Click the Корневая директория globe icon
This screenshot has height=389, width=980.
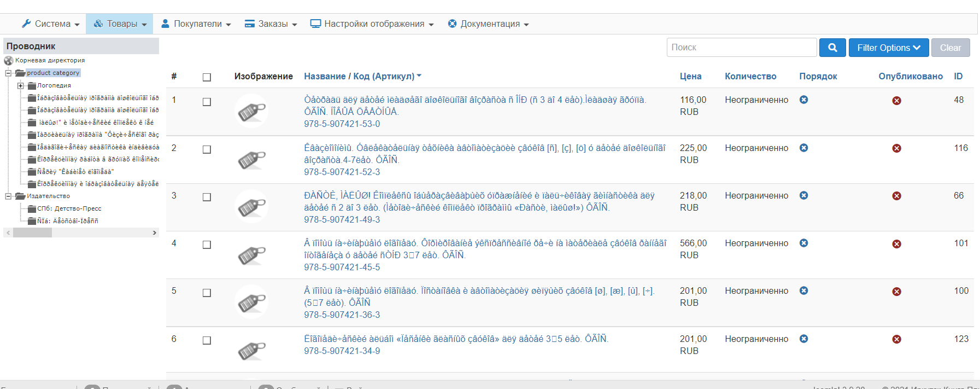pyautogui.click(x=9, y=60)
